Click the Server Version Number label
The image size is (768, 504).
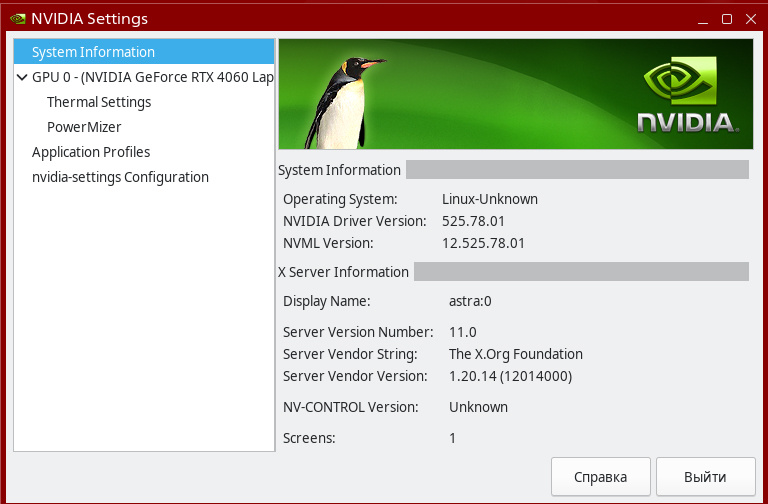pos(358,332)
